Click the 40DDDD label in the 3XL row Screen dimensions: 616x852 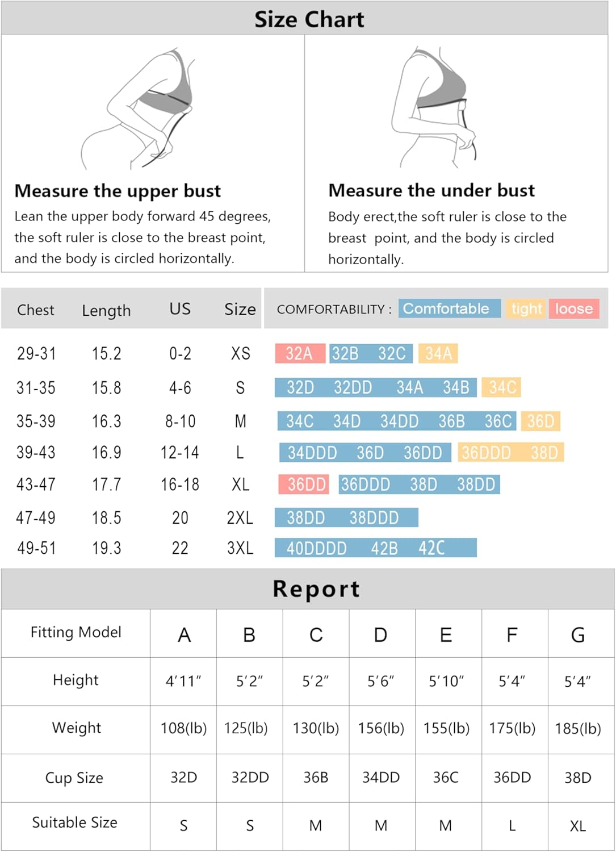pyautogui.click(x=316, y=548)
